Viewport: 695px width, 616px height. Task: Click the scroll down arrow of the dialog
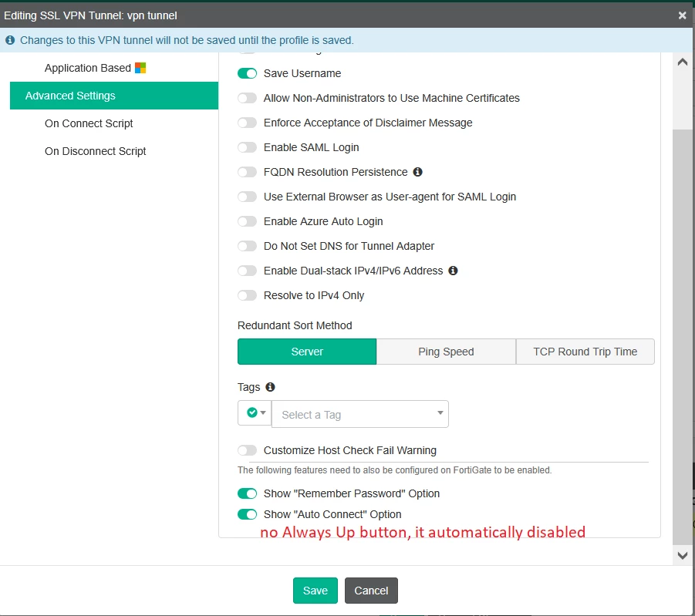683,555
